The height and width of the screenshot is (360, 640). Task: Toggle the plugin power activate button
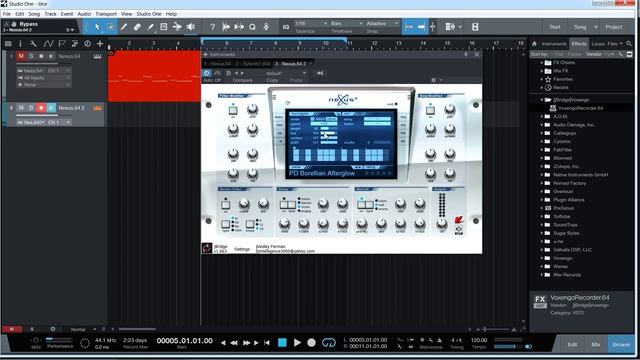click(x=207, y=73)
